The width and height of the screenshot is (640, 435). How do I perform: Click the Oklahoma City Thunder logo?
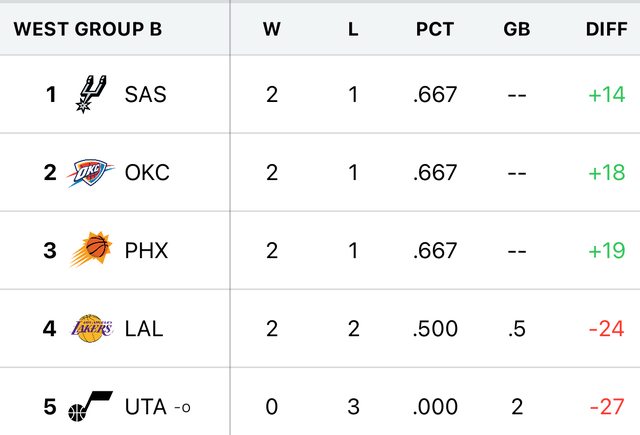point(91,172)
